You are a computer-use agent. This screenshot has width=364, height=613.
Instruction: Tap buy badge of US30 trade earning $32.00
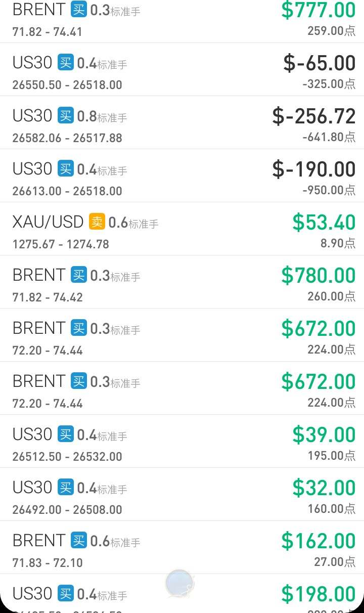point(66,487)
